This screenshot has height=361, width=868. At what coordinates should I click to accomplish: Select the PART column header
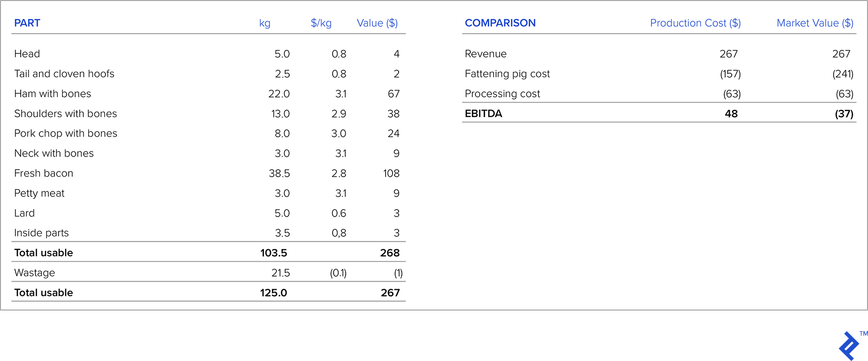coord(27,23)
